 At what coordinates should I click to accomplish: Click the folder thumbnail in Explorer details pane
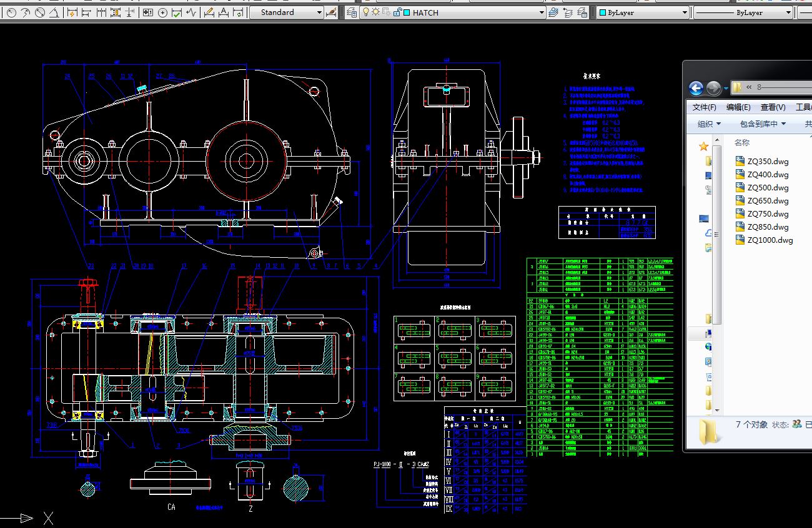(707, 431)
